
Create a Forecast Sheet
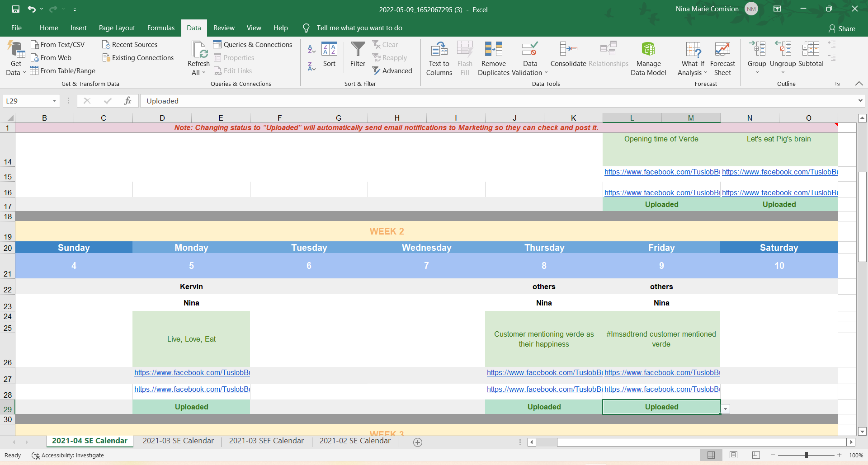(722, 58)
